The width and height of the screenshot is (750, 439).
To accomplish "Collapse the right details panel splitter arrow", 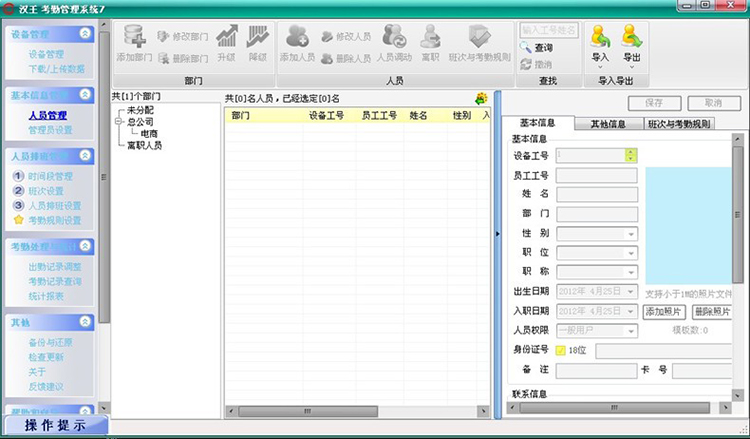I will tap(497, 234).
